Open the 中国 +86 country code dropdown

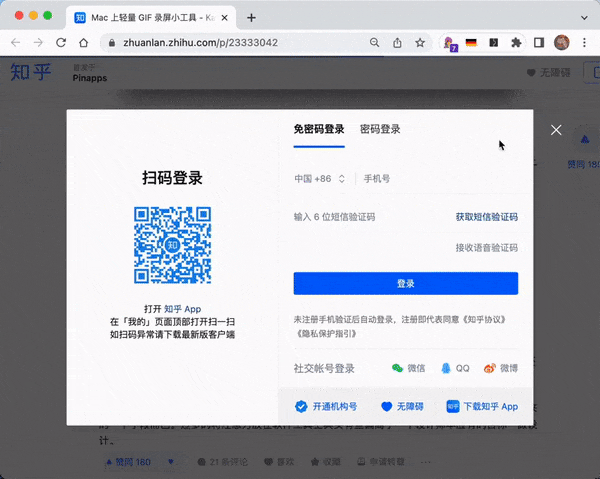[320, 179]
